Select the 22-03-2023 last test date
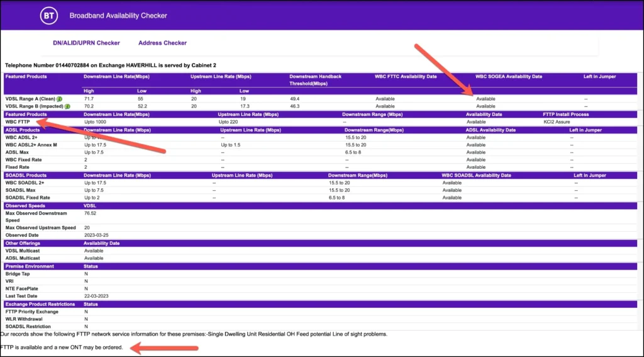 [x=96, y=296]
